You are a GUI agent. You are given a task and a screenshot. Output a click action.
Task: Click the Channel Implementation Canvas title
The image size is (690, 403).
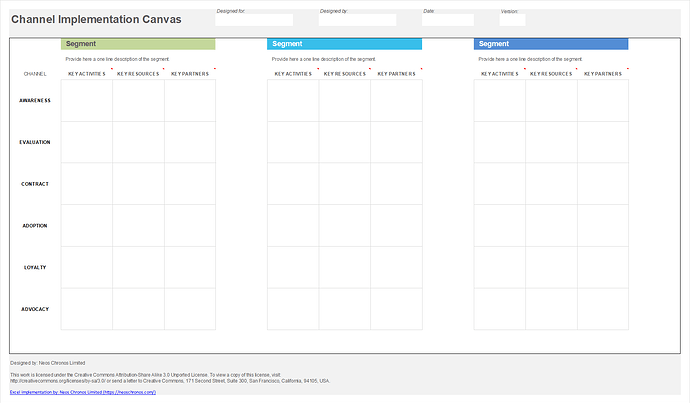(x=96, y=19)
